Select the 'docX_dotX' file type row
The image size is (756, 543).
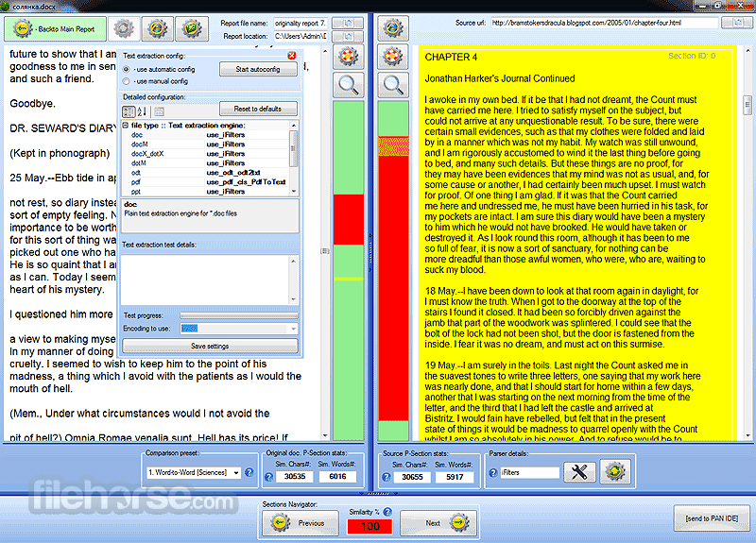click(x=206, y=154)
